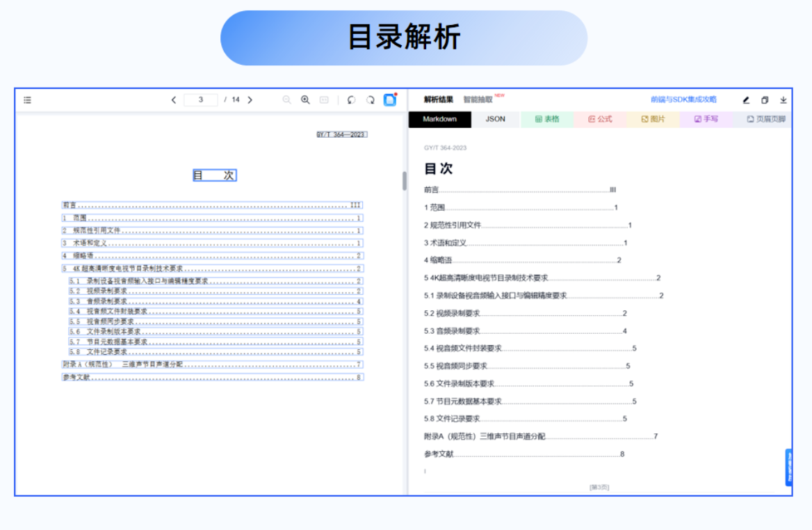Click 4 缩略语 in the Markdown result
Viewport: 812px width, 530px height.
pyautogui.click(x=523, y=261)
